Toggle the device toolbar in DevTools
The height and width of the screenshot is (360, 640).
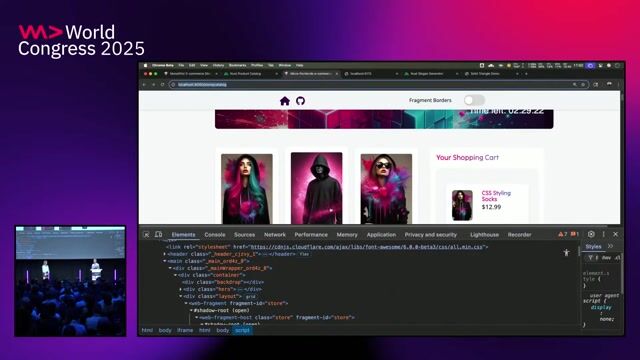point(158,234)
